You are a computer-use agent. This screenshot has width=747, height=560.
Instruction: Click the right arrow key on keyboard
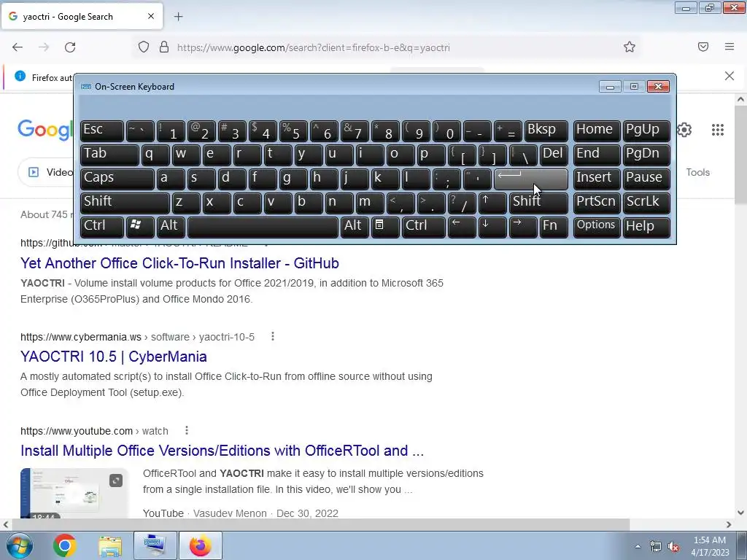tap(522, 227)
